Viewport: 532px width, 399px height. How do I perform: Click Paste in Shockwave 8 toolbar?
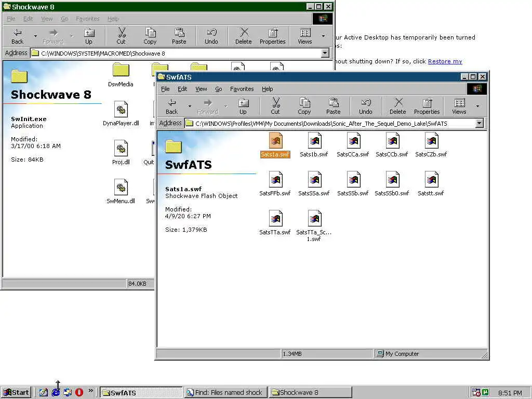tap(179, 37)
